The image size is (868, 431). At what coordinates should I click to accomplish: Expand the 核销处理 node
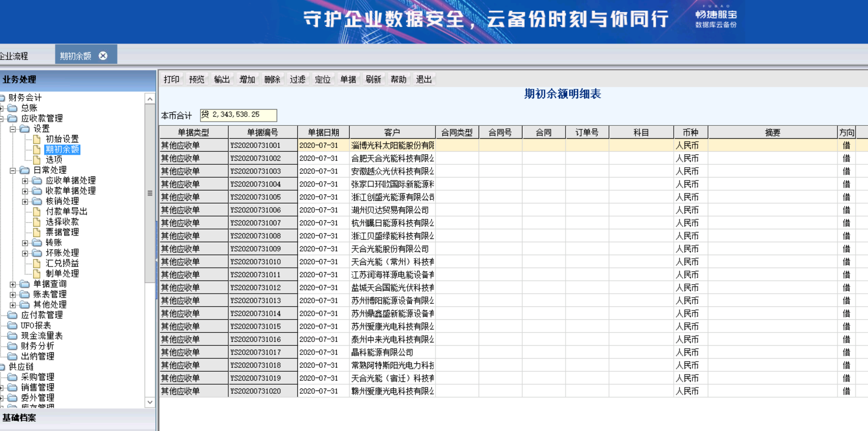click(25, 201)
